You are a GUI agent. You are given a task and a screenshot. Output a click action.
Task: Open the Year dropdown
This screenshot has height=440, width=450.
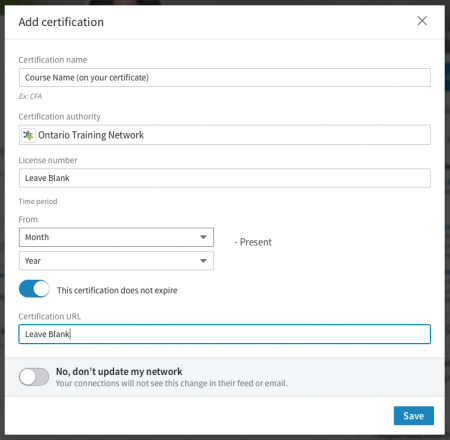click(x=116, y=261)
